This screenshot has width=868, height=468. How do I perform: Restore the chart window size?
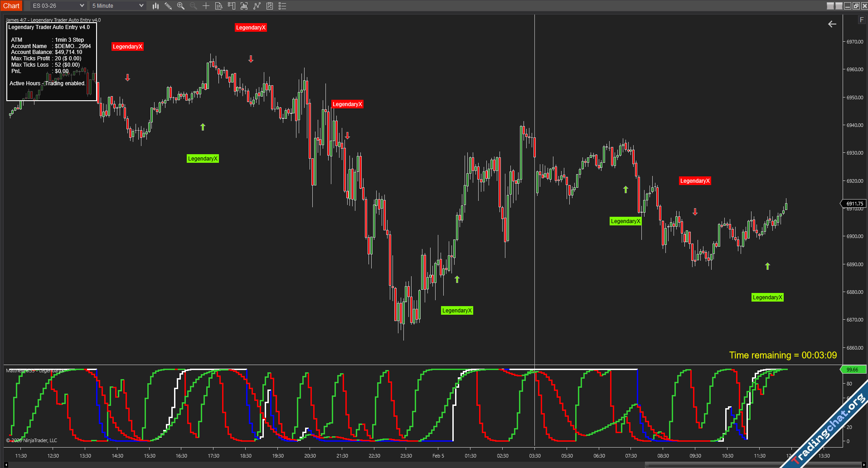tap(856, 6)
